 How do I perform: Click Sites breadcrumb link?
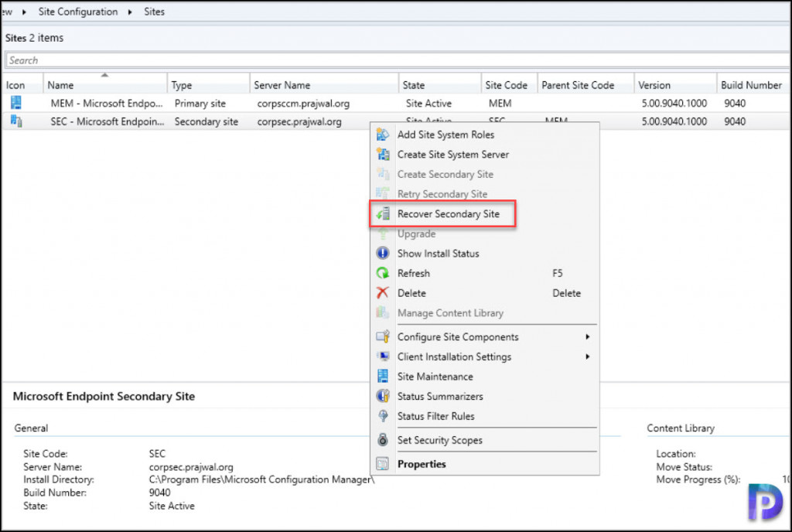[x=154, y=12]
